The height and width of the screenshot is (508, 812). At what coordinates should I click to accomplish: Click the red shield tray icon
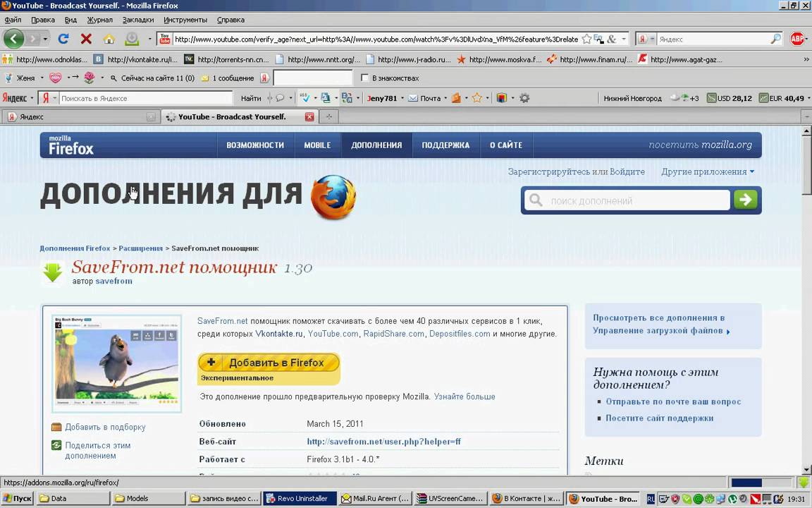(x=675, y=499)
